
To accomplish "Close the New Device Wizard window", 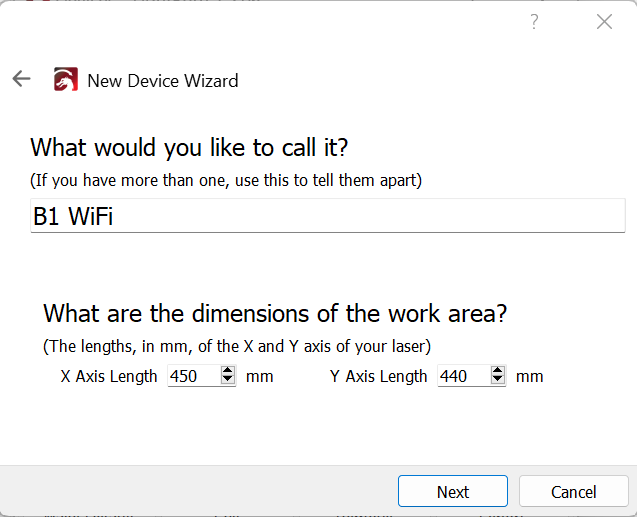I will tap(604, 22).
